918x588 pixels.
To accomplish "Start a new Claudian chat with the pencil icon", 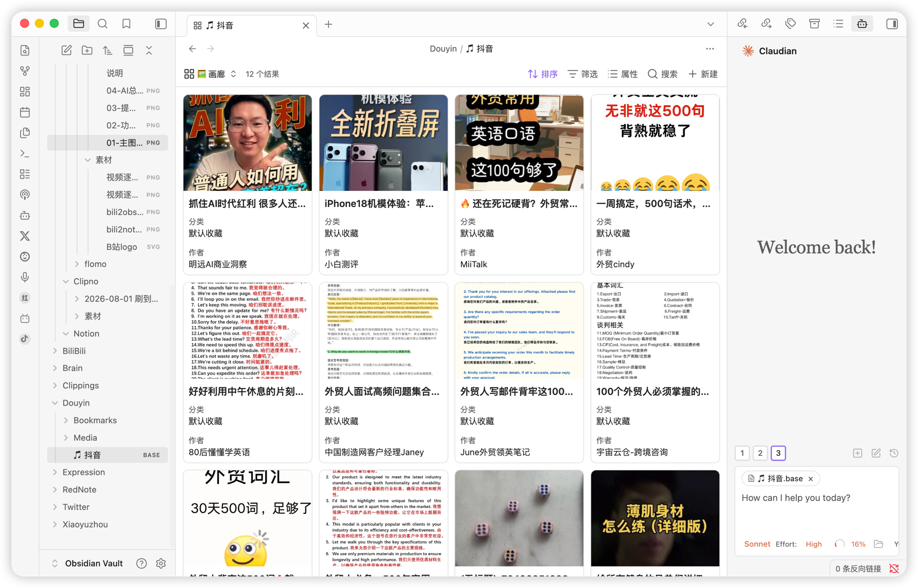I will coord(876,454).
